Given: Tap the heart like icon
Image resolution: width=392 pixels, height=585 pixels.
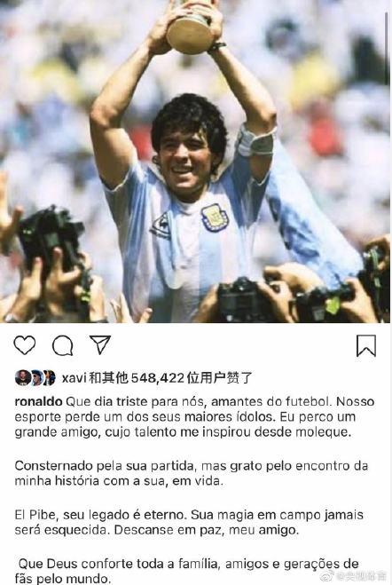Looking at the screenshot, I should [x=25, y=345].
